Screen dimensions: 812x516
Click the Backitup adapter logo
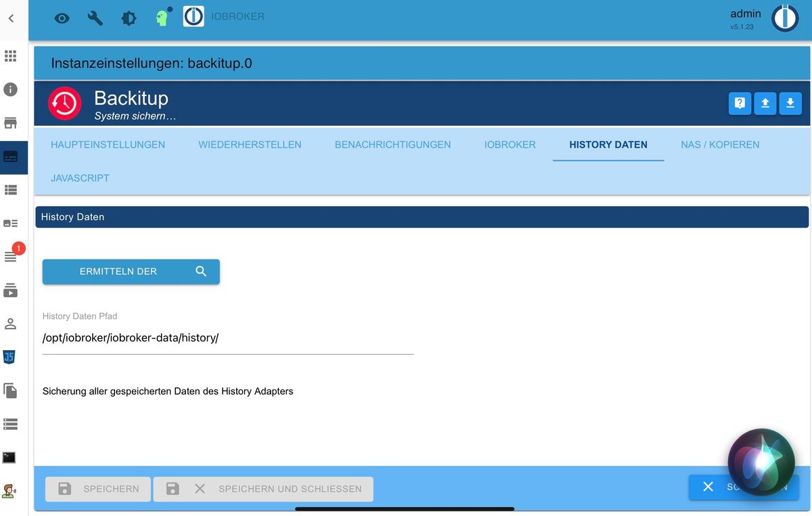(x=65, y=104)
